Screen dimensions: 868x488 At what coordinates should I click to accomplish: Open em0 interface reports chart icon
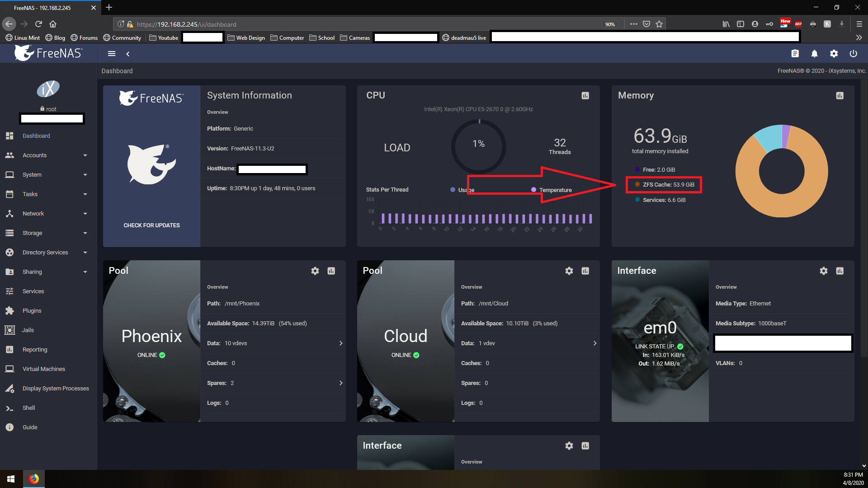(840, 271)
